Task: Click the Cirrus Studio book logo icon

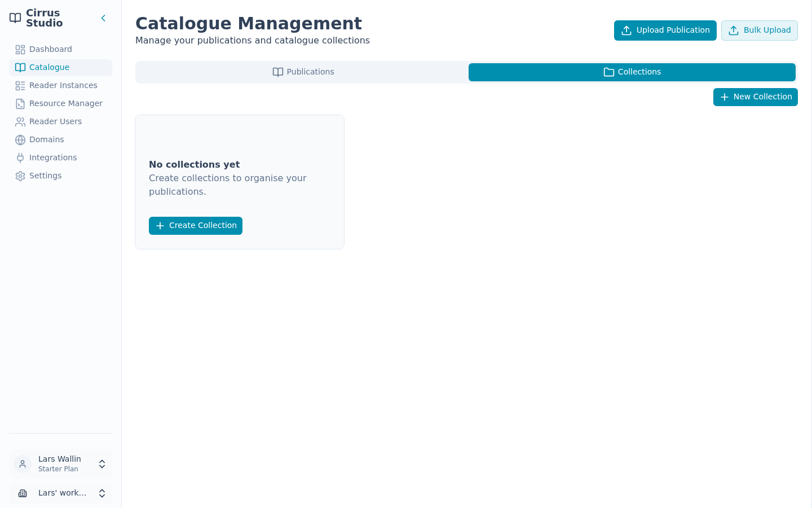Action: pos(15,18)
